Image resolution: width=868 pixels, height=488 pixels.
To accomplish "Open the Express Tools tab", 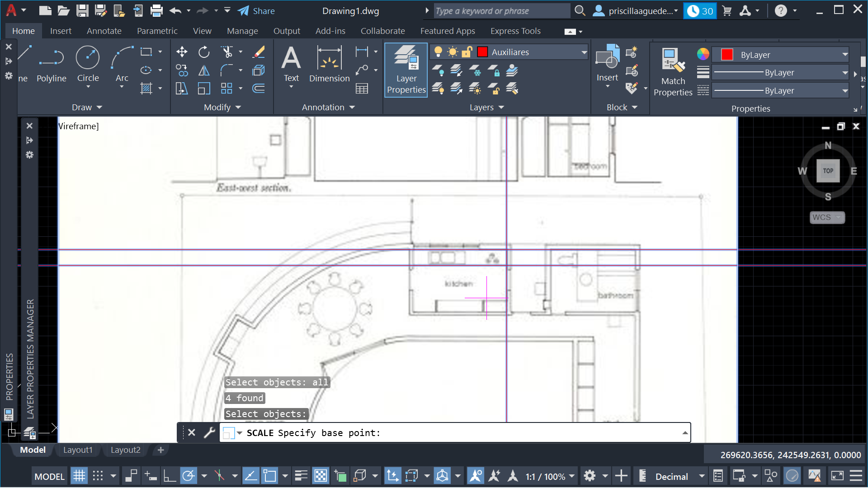I will coord(515,31).
